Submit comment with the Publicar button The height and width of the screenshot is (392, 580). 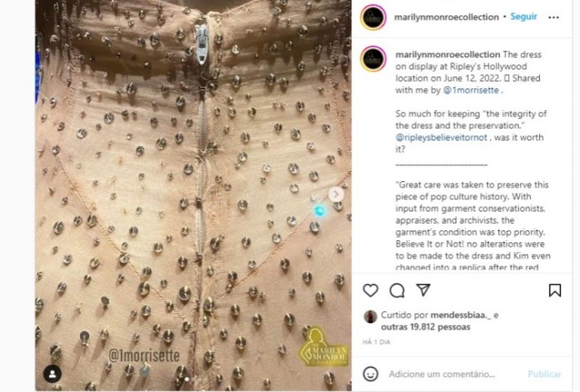click(544, 374)
